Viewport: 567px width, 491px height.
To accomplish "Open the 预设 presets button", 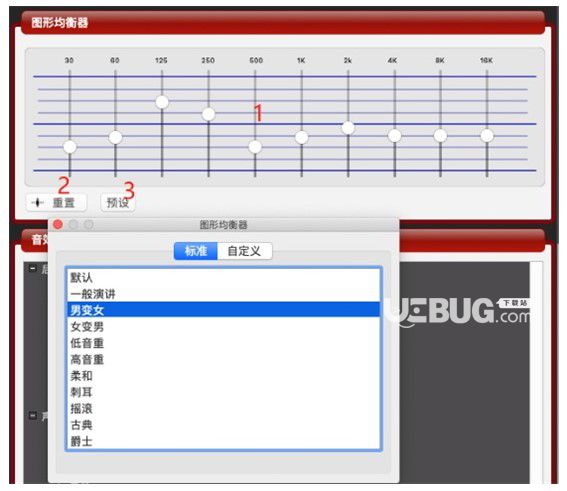I will pos(118,202).
